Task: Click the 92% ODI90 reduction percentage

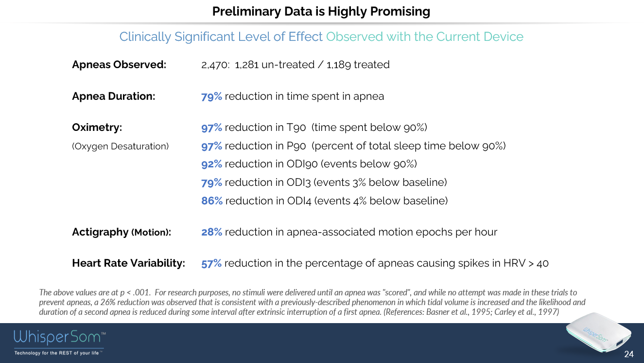Action: click(x=211, y=164)
